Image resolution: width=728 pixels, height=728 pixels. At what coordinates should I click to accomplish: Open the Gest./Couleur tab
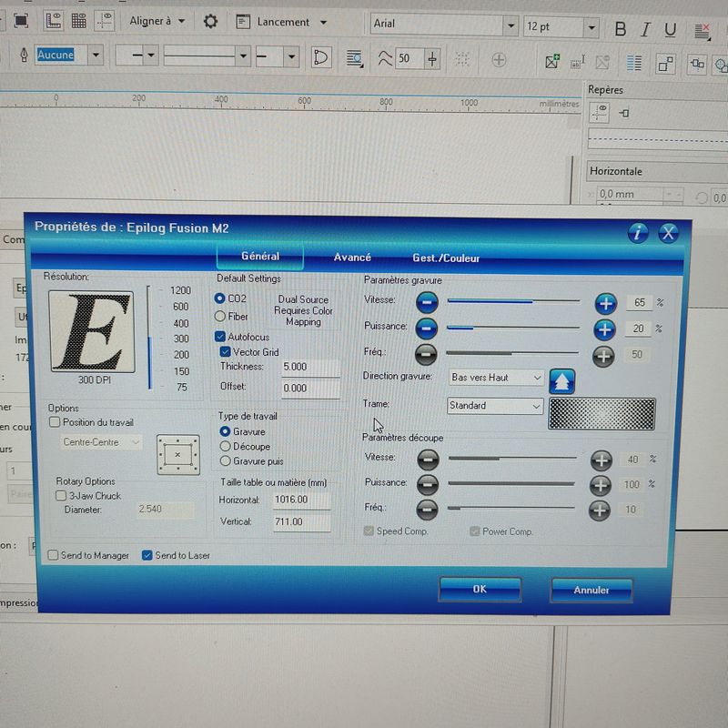446,258
